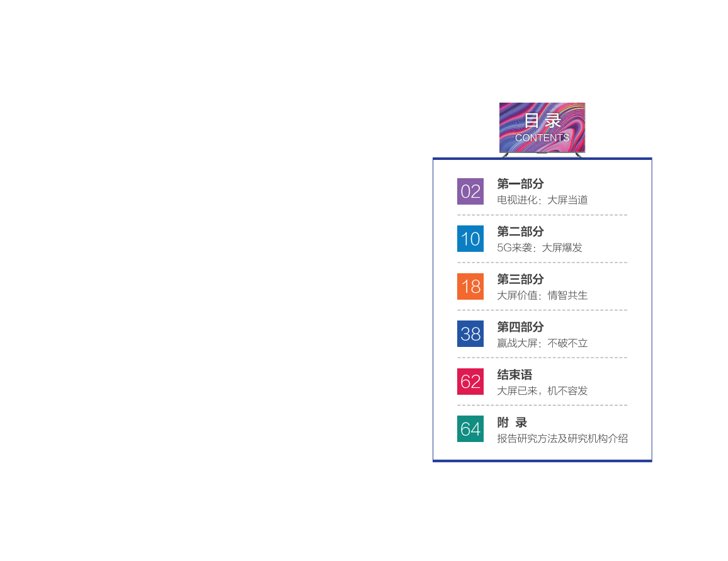Click the subtitle 大屏价值：情智共生
Image resolution: width=728 pixels, height=561 pixels.
coord(541,295)
